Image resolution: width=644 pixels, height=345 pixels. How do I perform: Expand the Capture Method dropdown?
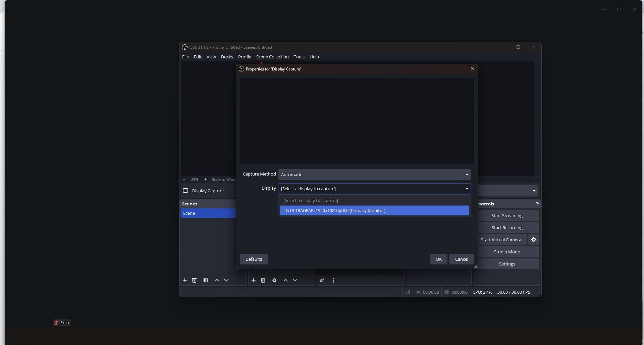(x=374, y=175)
